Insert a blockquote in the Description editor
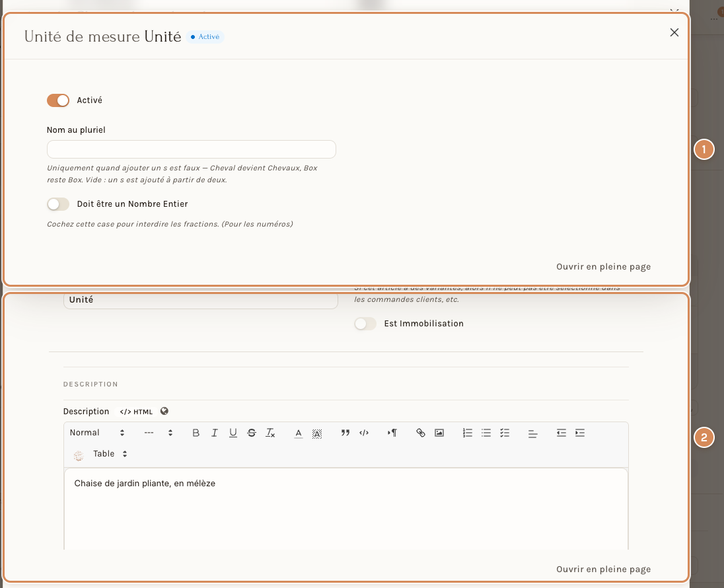The image size is (724, 588). [x=345, y=433]
